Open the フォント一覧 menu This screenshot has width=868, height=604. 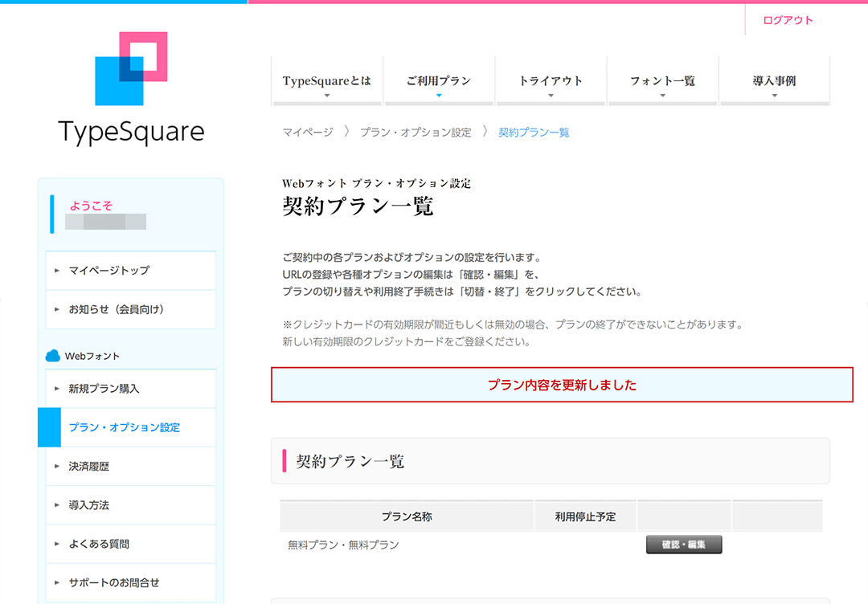pos(662,81)
